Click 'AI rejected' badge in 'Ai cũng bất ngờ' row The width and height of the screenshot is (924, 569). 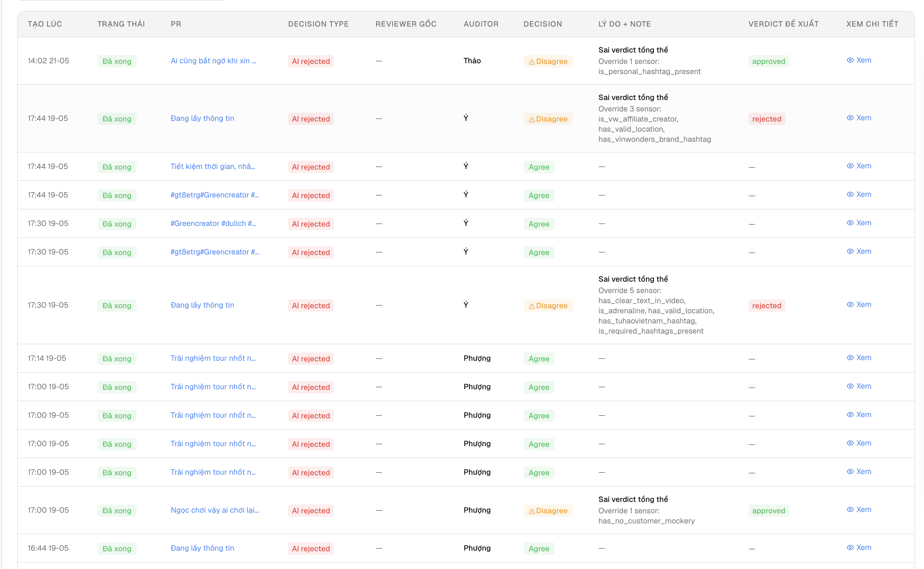point(311,61)
